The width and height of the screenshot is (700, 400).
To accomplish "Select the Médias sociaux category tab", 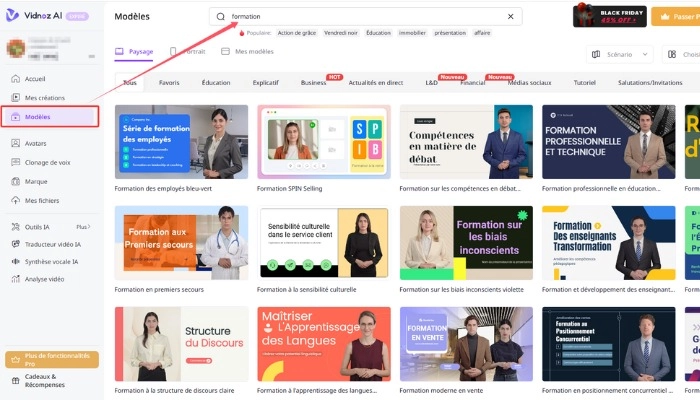I will coord(529,83).
